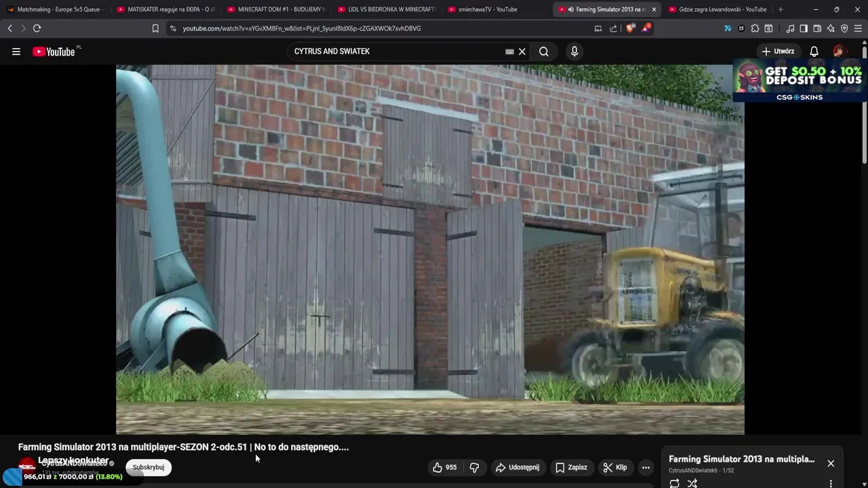The image size is (868, 488).
Task: Open Farming Simulator 2013 playlist panel title
Action: [742, 459]
